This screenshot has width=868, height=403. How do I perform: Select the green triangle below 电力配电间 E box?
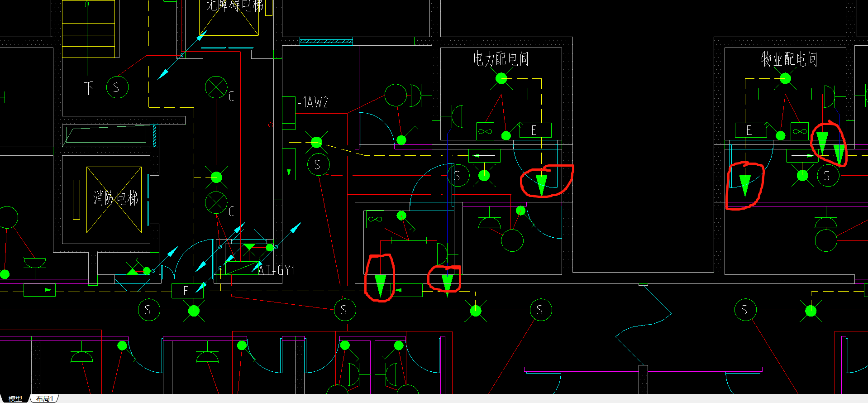pos(542,185)
